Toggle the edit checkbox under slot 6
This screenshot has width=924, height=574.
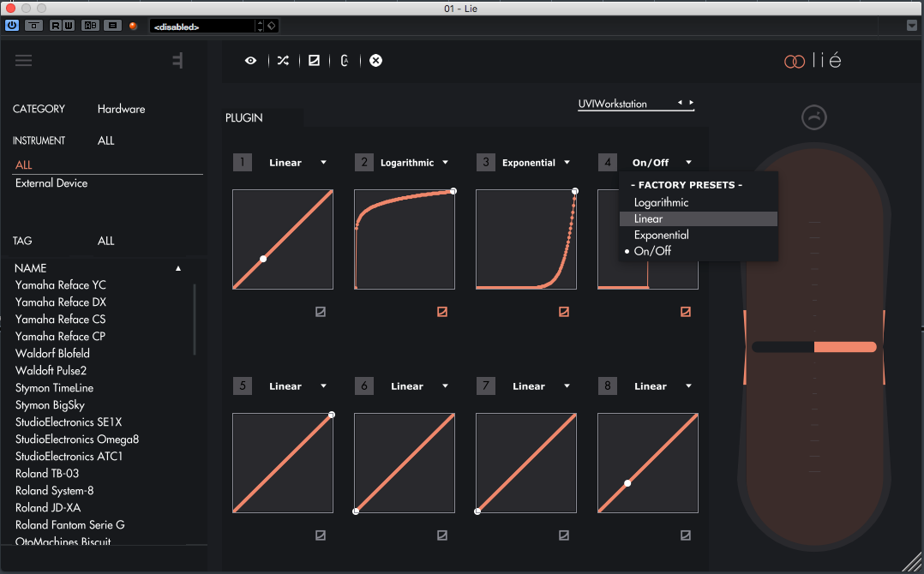pyautogui.click(x=442, y=535)
